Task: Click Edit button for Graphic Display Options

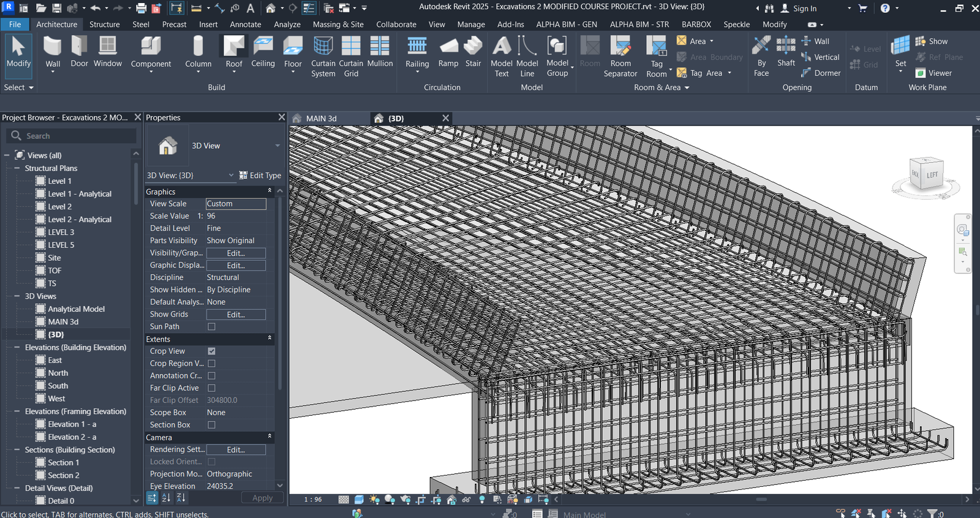Action: pyautogui.click(x=236, y=266)
